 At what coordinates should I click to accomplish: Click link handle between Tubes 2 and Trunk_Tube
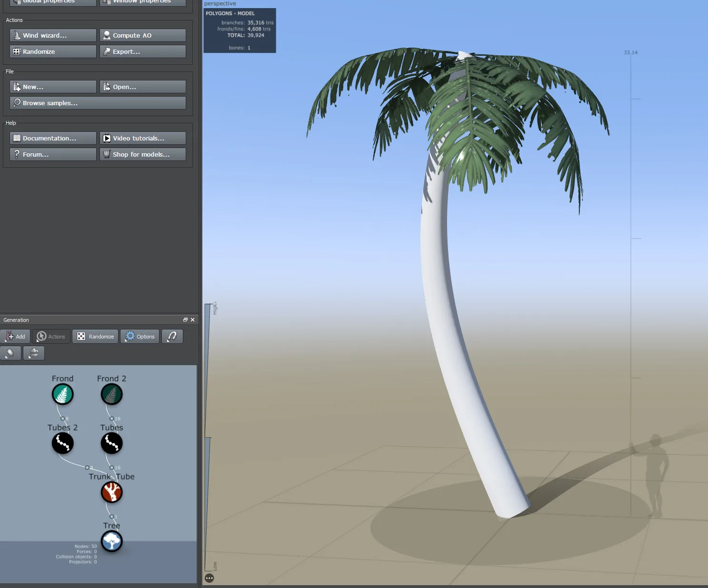[x=87, y=467]
